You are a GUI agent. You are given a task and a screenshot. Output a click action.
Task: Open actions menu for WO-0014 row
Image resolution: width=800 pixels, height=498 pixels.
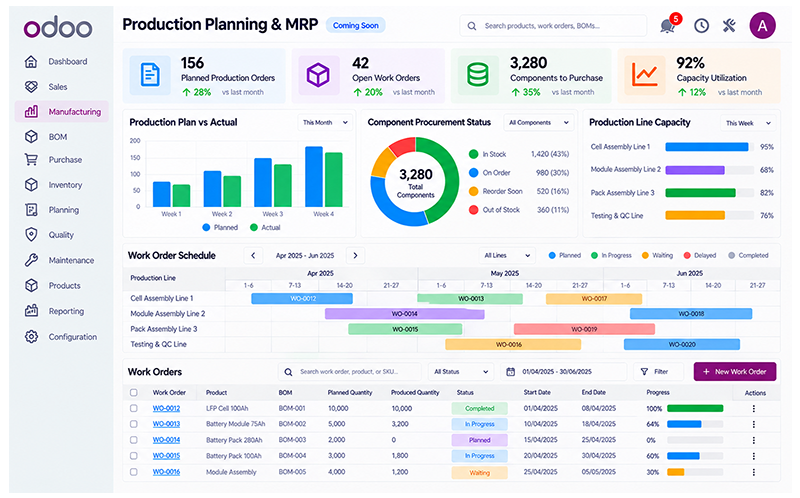click(754, 440)
